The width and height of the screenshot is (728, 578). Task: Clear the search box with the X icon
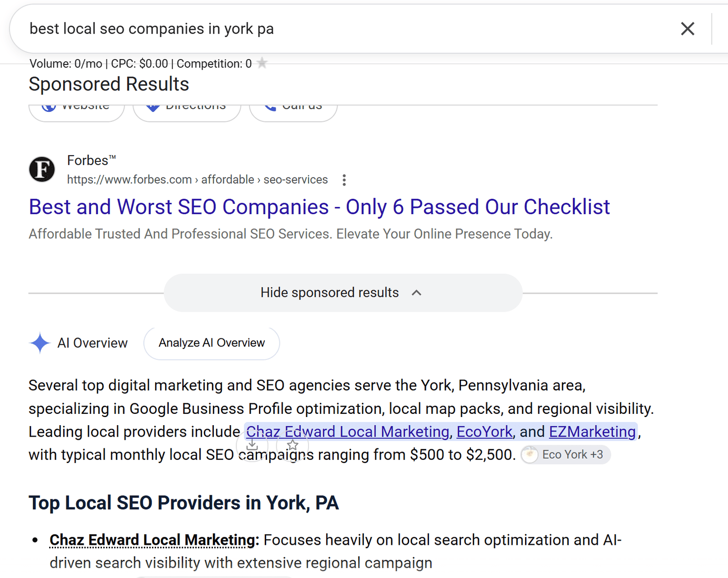[x=688, y=29]
